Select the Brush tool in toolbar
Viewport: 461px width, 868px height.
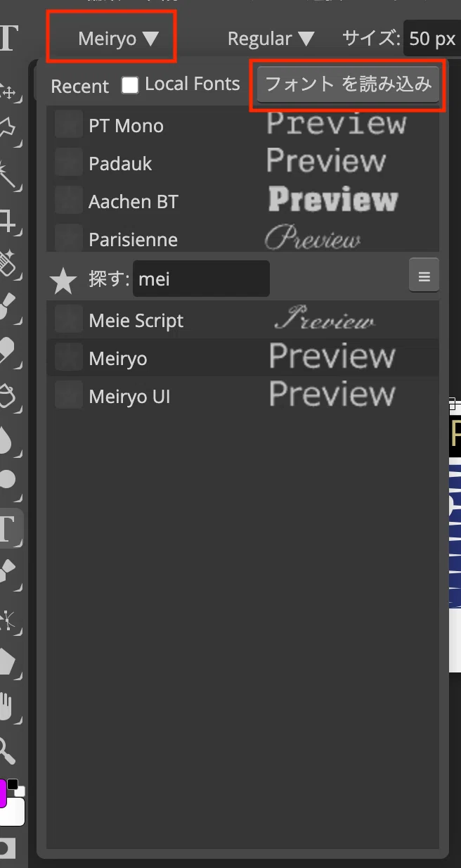click(x=7, y=306)
